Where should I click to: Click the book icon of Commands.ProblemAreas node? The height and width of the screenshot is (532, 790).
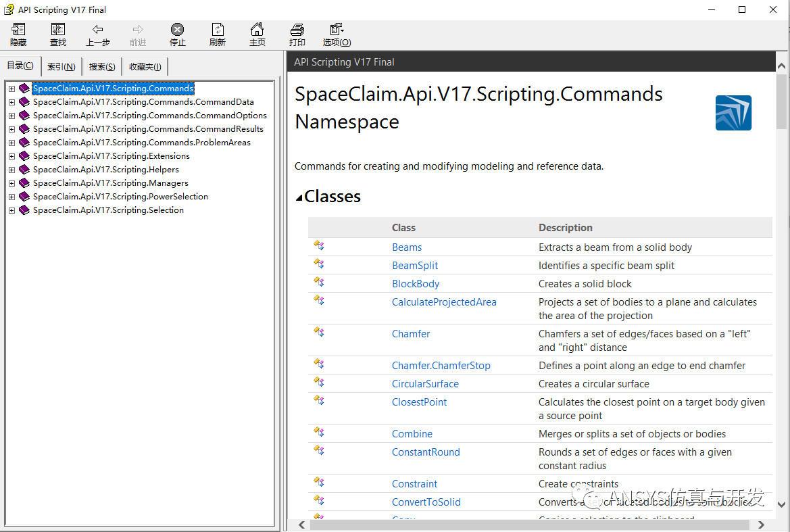[x=24, y=143]
